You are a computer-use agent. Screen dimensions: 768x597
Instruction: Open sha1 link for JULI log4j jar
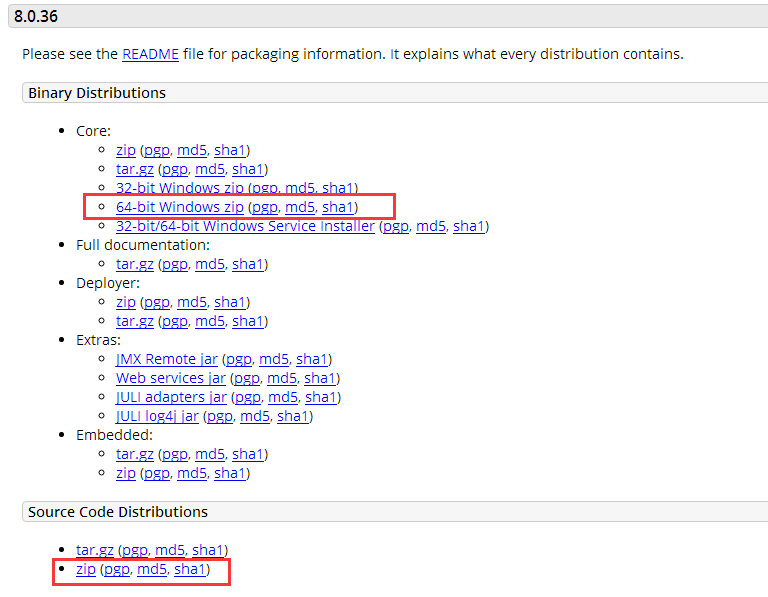click(x=293, y=416)
